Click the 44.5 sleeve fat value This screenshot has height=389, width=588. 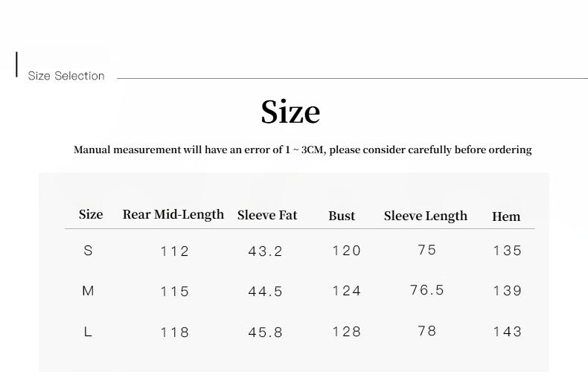[266, 292]
